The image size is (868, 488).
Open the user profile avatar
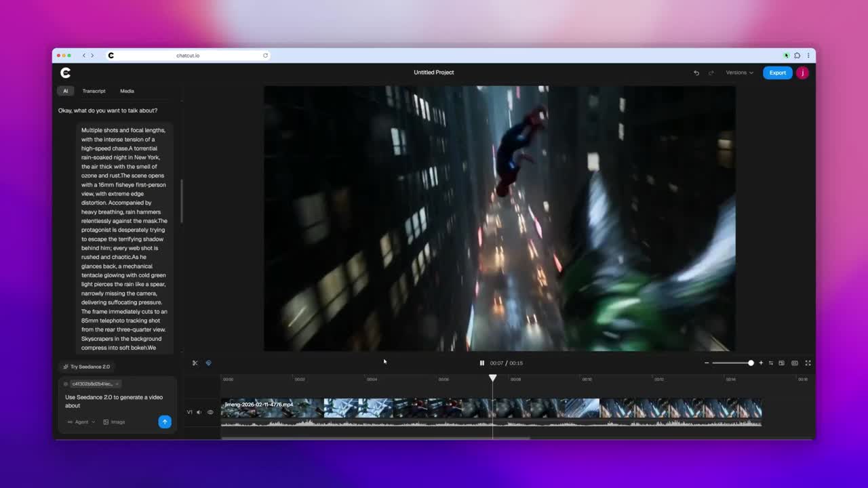[x=802, y=73]
